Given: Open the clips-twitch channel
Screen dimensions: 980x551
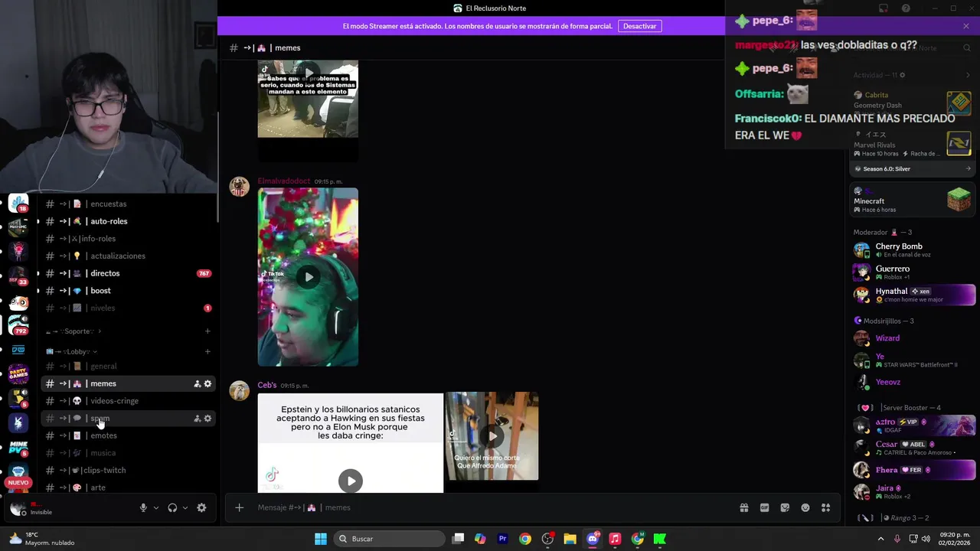Looking at the screenshot, I should click(x=126, y=471).
